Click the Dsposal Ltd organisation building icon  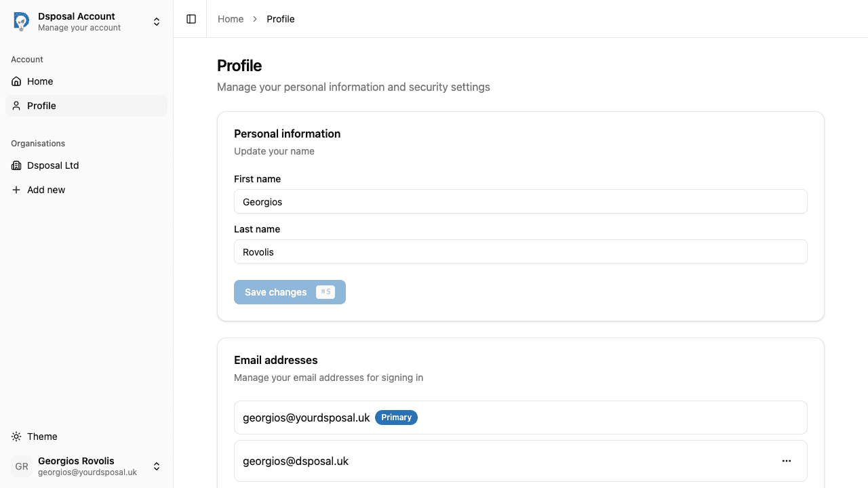tap(16, 165)
